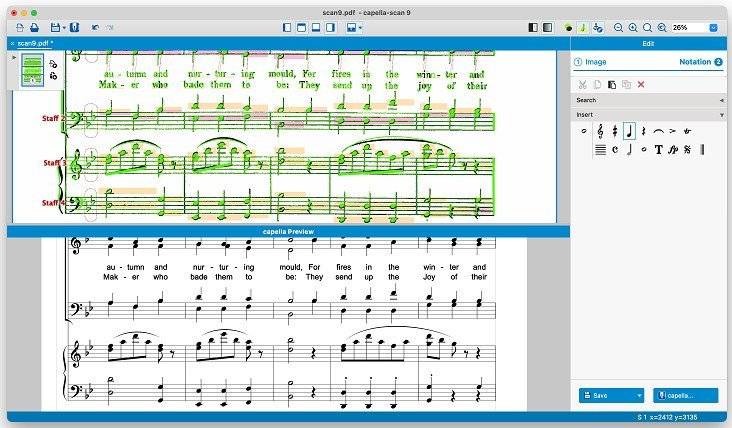Open the zoom percentage dropdown

(x=713, y=27)
